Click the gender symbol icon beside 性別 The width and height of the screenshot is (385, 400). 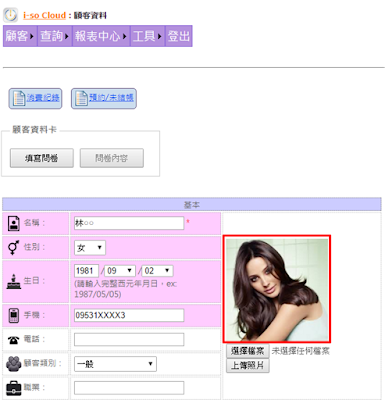coord(13,248)
